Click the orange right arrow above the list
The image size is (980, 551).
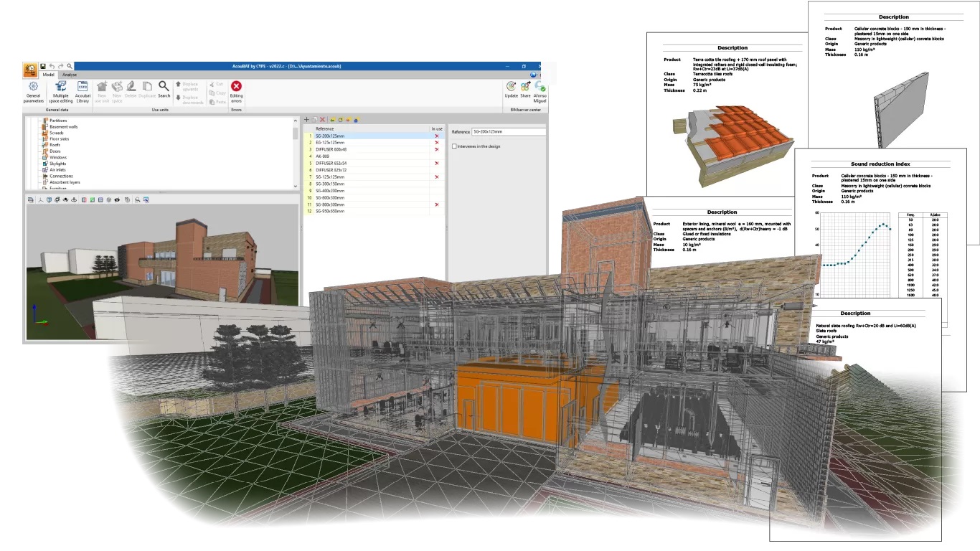click(348, 120)
